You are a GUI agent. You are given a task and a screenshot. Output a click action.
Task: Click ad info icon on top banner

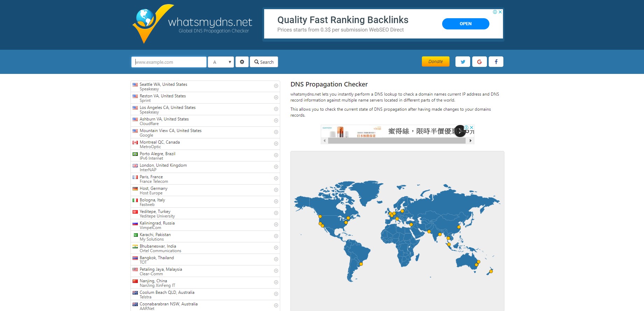495,12
